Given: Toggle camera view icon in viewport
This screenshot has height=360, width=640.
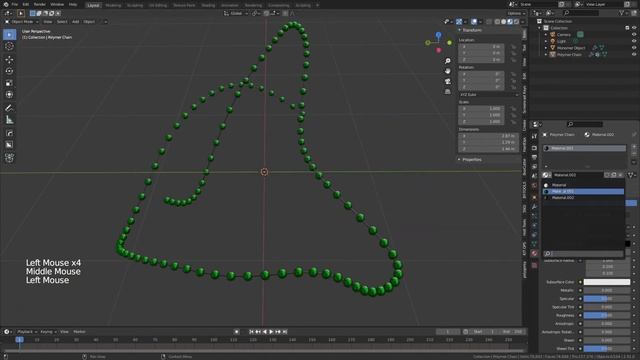Looking at the screenshot, I should tap(448, 81).
